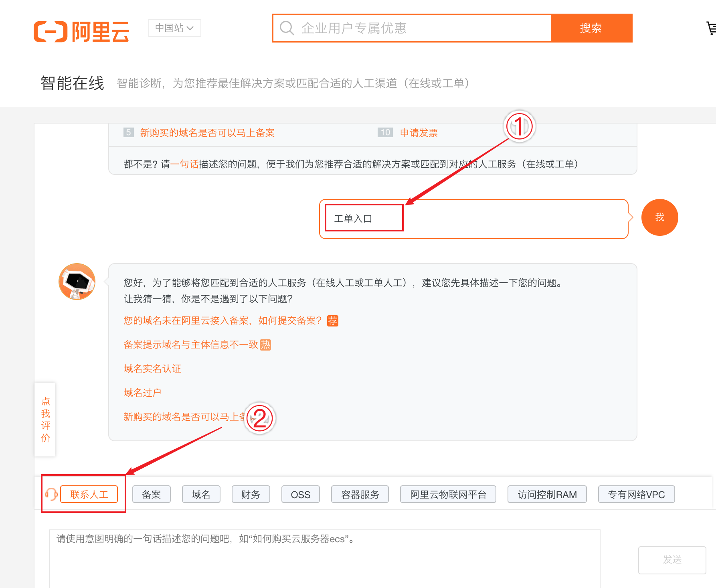The width and height of the screenshot is (716, 588).
Task: Click the orange 我 user avatar
Action: click(659, 217)
